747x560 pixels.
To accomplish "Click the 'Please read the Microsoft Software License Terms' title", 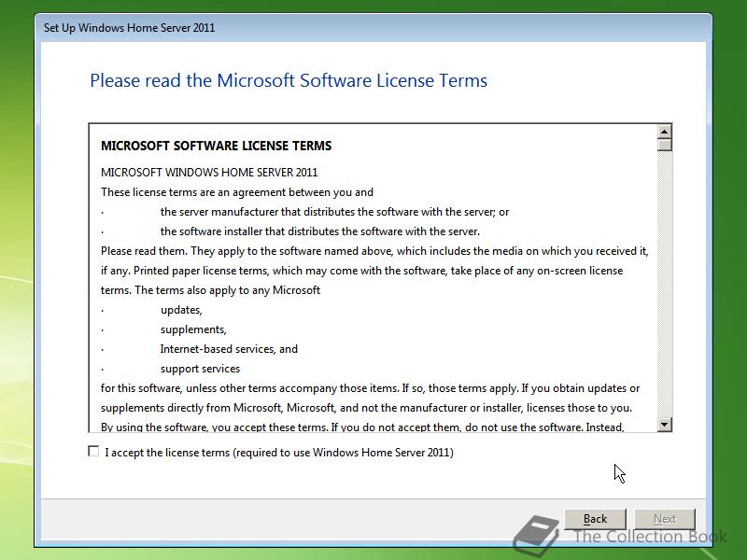I will click(x=289, y=80).
